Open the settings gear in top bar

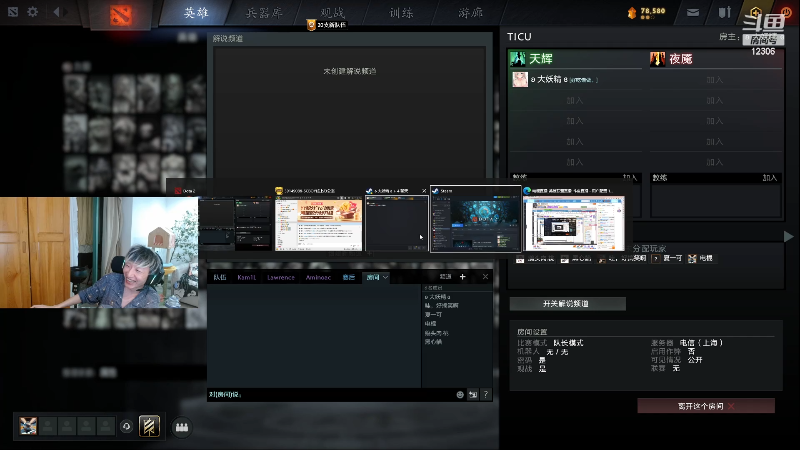click(33, 11)
